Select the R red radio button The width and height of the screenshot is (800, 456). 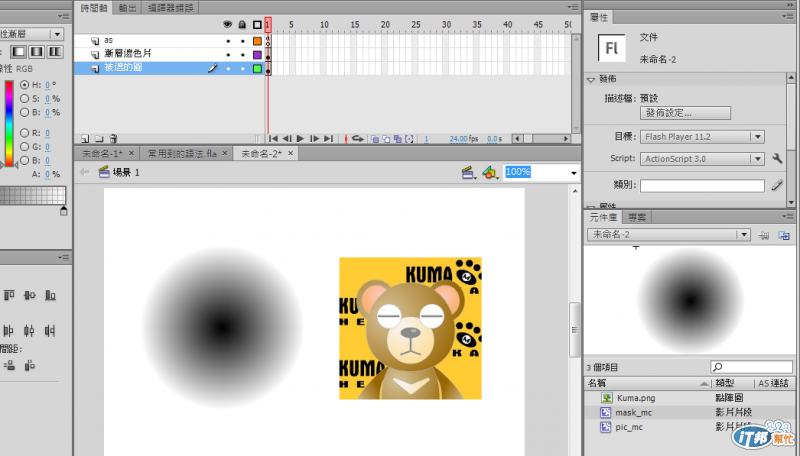pyautogui.click(x=24, y=133)
